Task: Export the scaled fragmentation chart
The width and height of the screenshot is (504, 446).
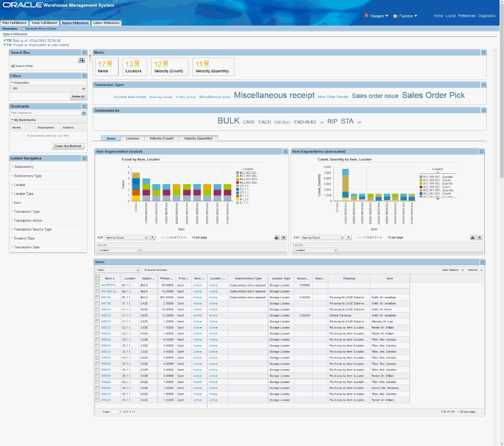Action: click(x=283, y=238)
